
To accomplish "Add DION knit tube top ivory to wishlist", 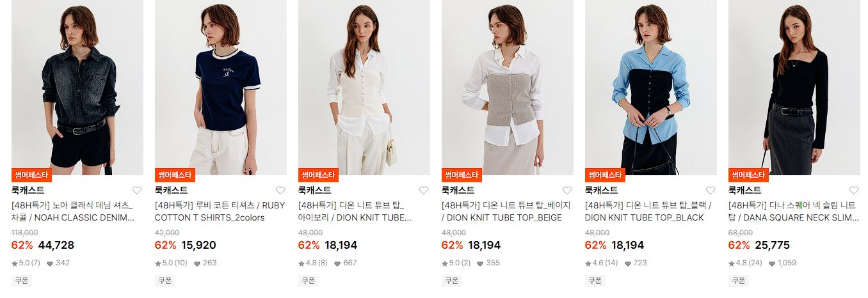I will (424, 191).
